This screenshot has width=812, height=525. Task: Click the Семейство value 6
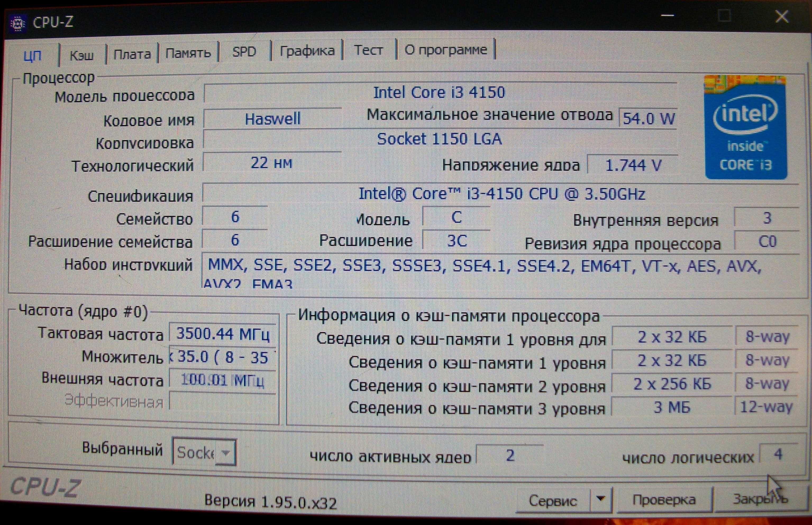tap(235, 217)
